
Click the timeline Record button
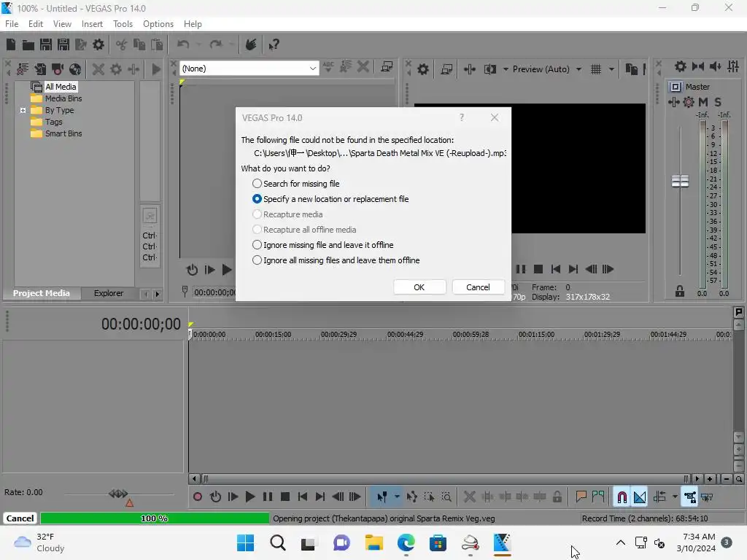coord(197,497)
